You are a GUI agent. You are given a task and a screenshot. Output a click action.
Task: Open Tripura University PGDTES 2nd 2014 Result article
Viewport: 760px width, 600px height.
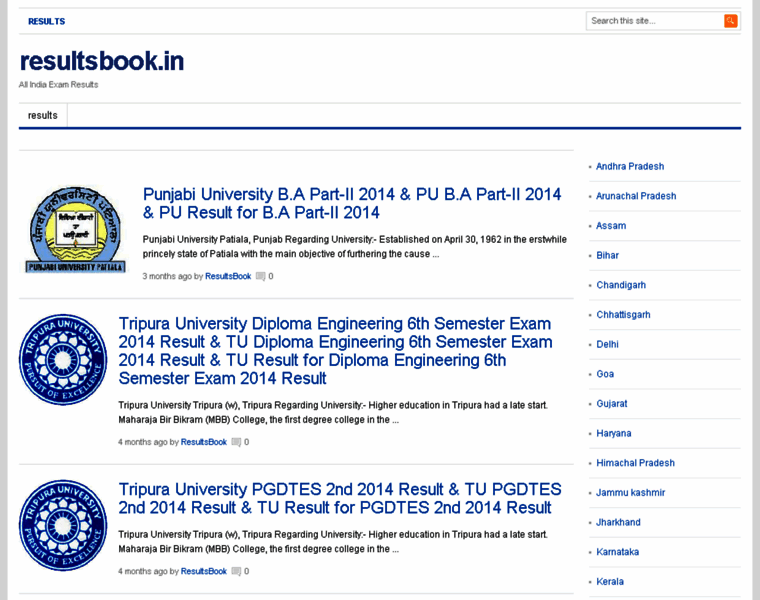[340, 498]
